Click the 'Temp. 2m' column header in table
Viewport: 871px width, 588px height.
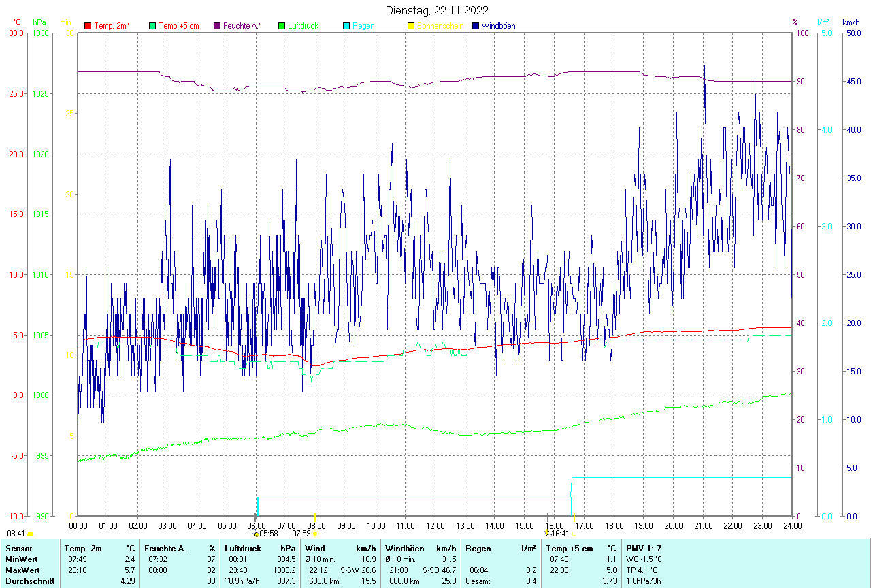click(83, 549)
